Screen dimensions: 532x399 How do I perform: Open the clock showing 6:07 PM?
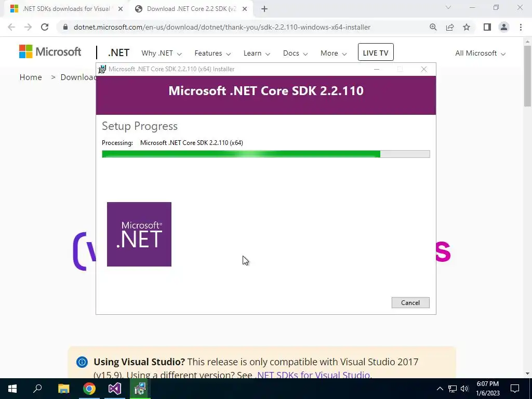click(487, 389)
